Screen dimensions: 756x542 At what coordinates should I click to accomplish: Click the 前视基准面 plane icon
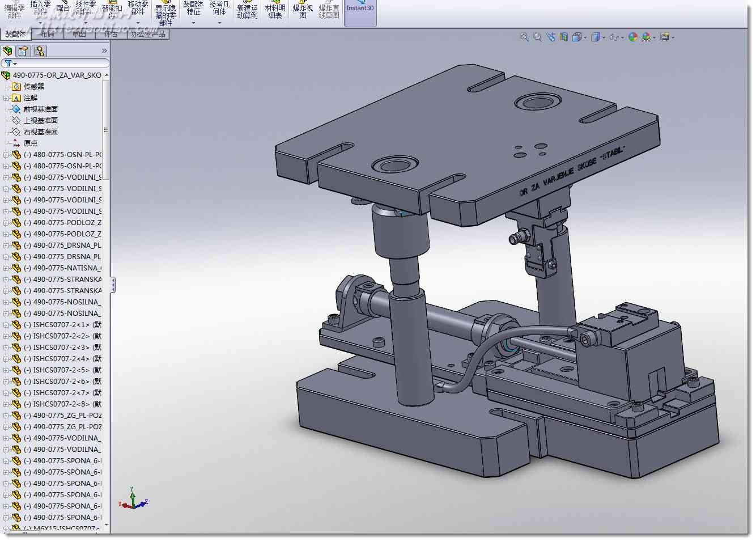(x=16, y=109)
